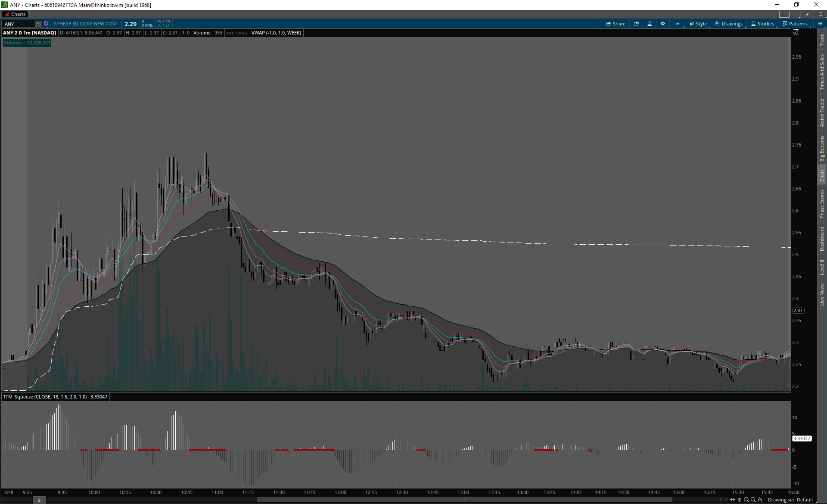Click the quick alert icon next to Share
The height and width of the screenshot is (504, 827).
[x=636, y=24]
